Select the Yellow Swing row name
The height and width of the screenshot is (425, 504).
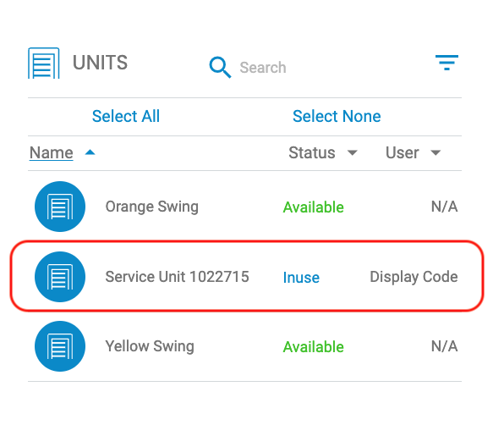[x=150, y=346]
